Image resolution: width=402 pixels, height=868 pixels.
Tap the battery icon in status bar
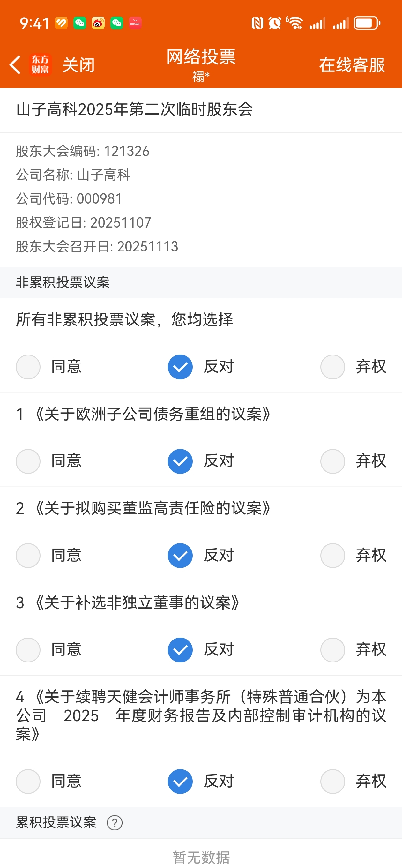[x=367, y=23]
